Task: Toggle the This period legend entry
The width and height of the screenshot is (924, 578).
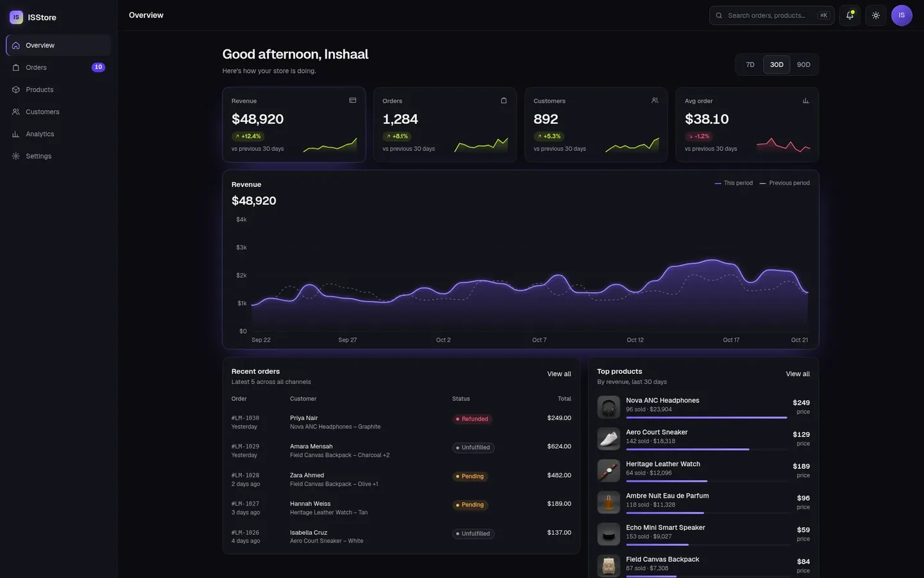Action: [x=733, y=183]
